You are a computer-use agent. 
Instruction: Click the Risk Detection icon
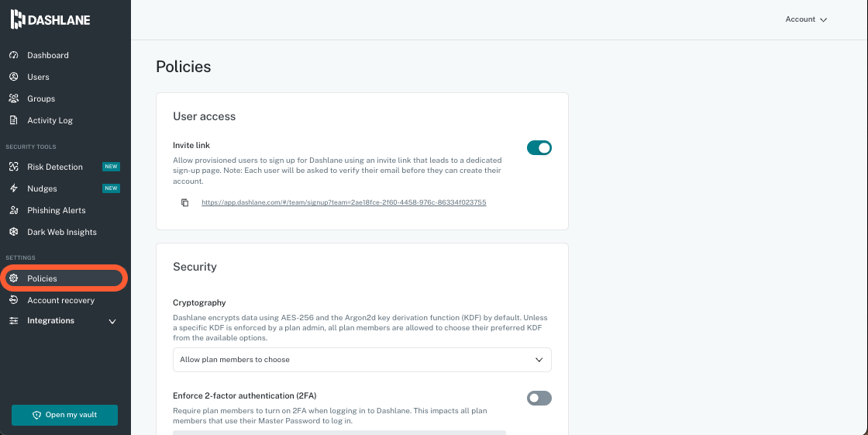(x=13, y=167)
